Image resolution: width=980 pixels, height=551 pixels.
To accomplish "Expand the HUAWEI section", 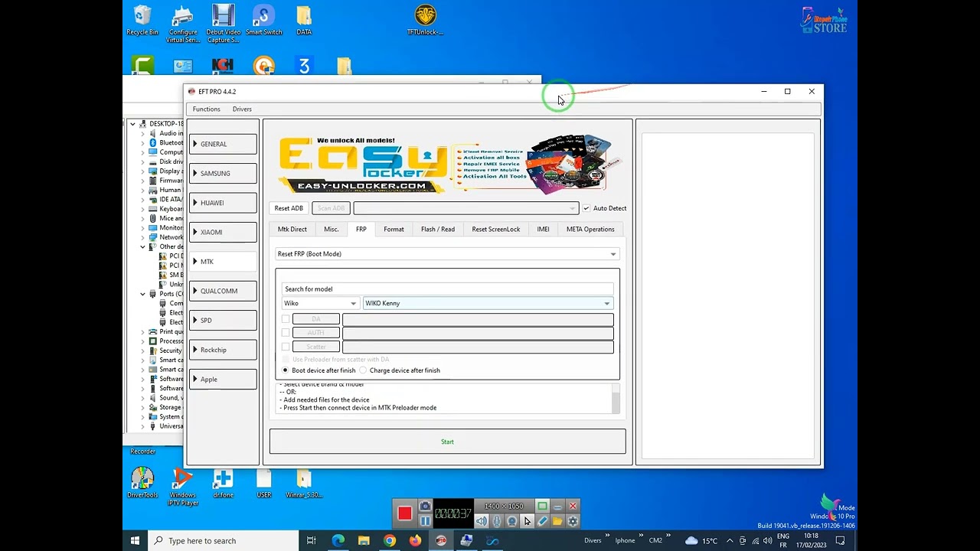I will pyautogui.click(x=223, y=203).
